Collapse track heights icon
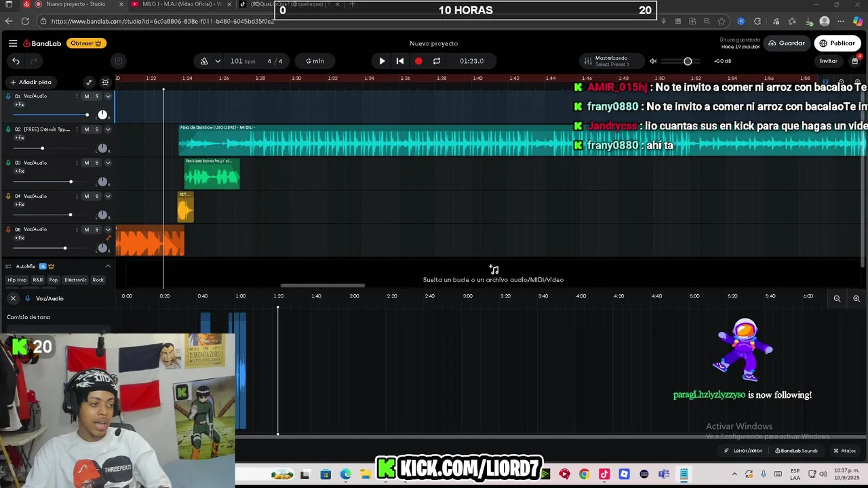This screenshot has height=488, width=868. point(105,82)
